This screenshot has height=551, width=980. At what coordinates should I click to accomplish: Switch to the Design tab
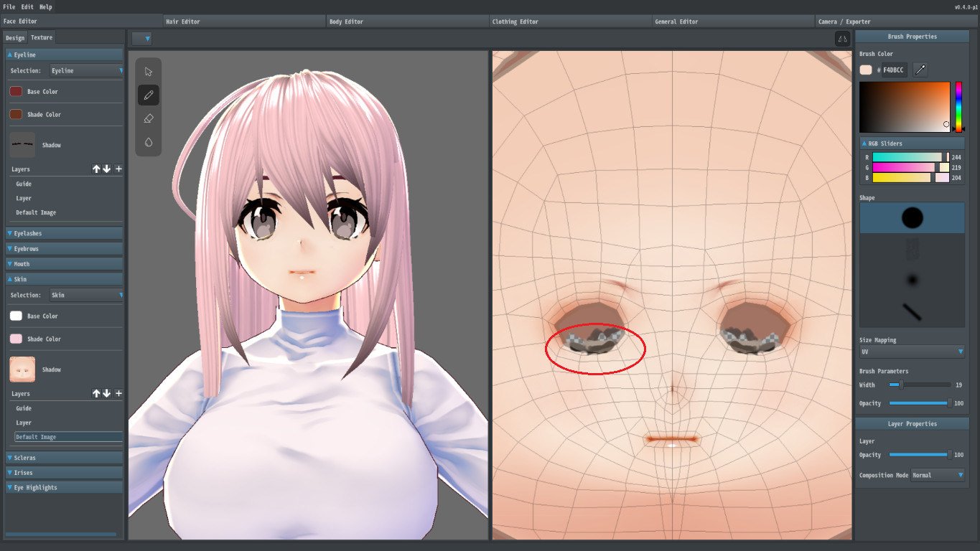(x=15, y=37)
